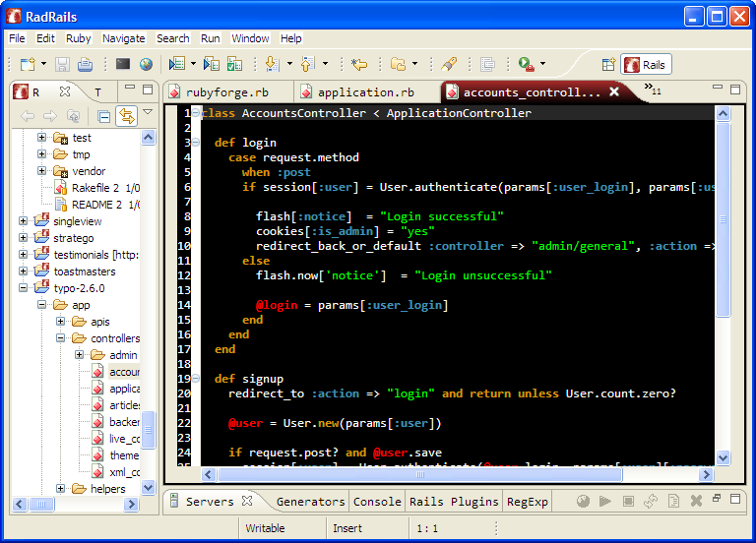Click the globe web browser toolbar icon

pos(147,65)
